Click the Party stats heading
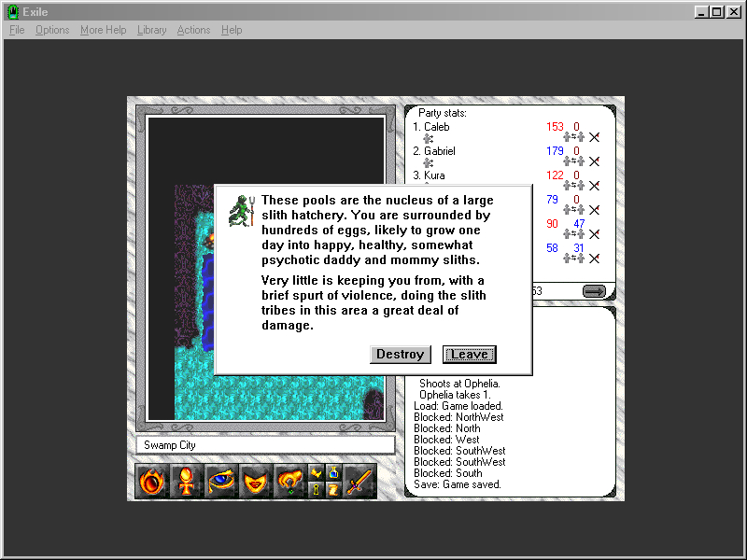Image resolution: width=747 pixels, height=560 pixels. click(442, 113)
